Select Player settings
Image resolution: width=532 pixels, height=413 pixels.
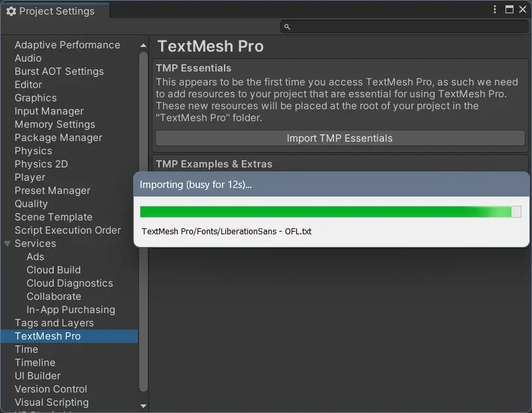pyautogui.click(x=30, y=177)
